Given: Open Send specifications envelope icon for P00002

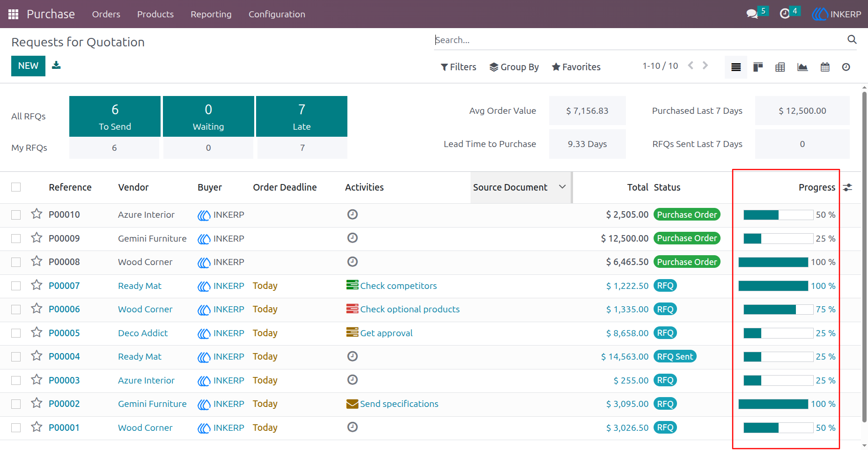Looking at the screenshot, I should [x=352, y=404].
